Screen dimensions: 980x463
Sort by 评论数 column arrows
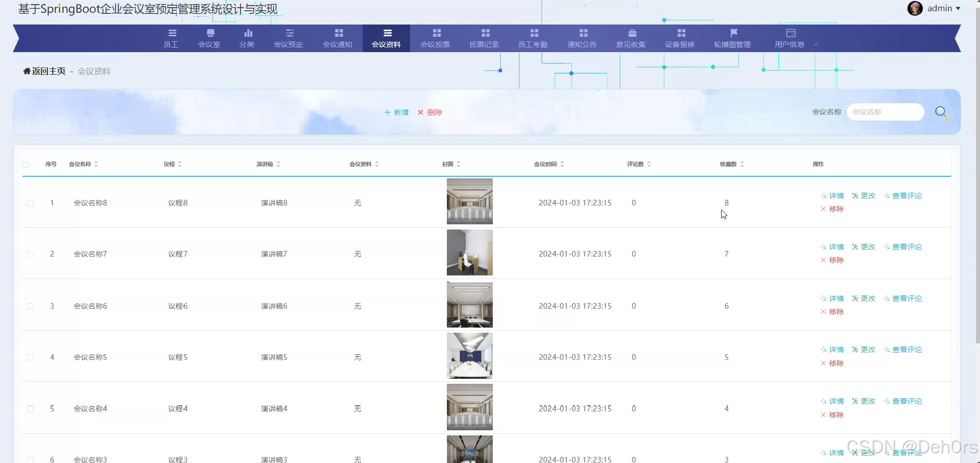pyautogui.click(x=649, y=164)
